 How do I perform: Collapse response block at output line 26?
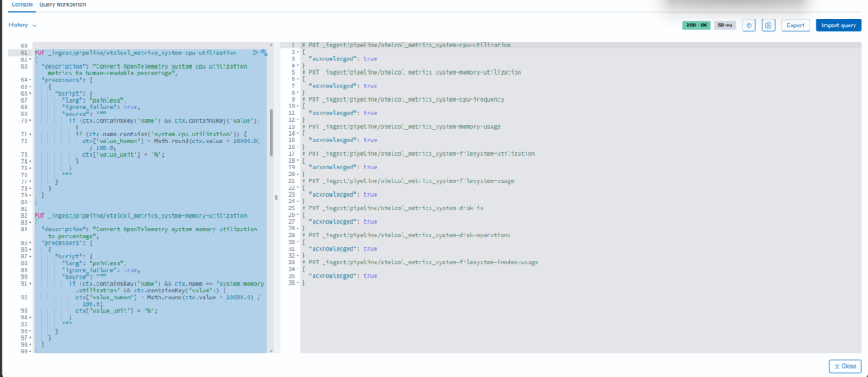point(298,214)
